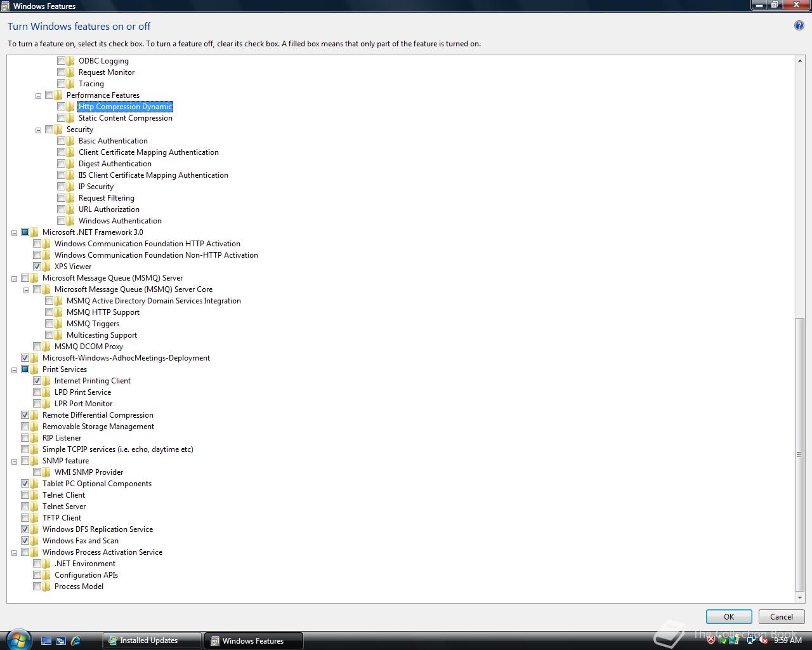
Task: Collapse Microsoft Message Queue (MSMQ) Server node
Action: tap(14, 279)
